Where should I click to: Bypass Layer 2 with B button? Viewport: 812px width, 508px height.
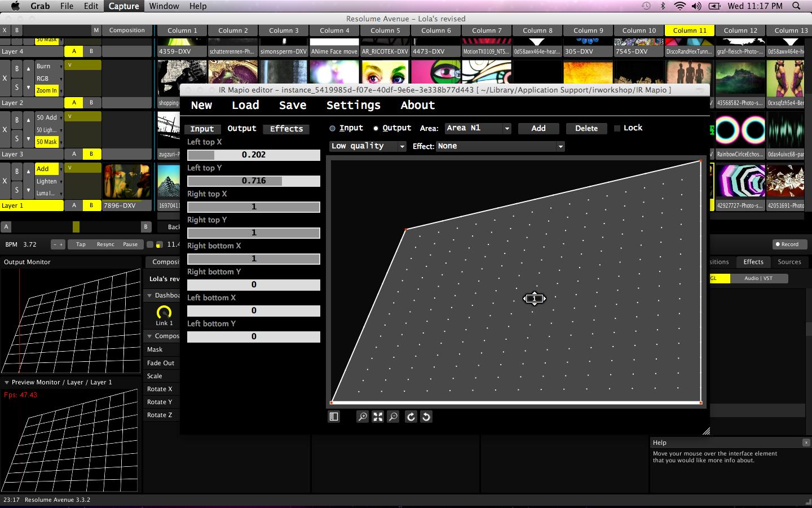click(16, 69)
